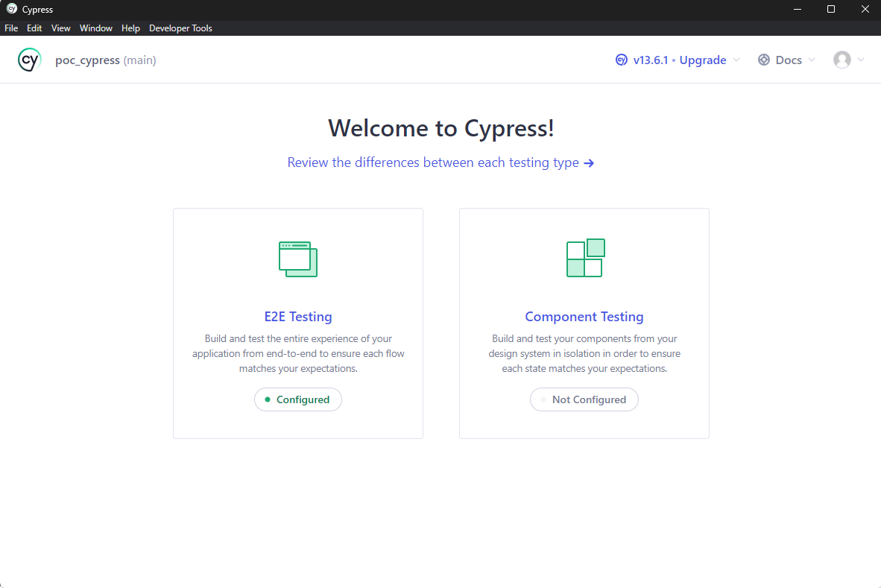This screenshot has height=588, width=881.
Task: Click the user avatar icon
Action: [842, 60]
